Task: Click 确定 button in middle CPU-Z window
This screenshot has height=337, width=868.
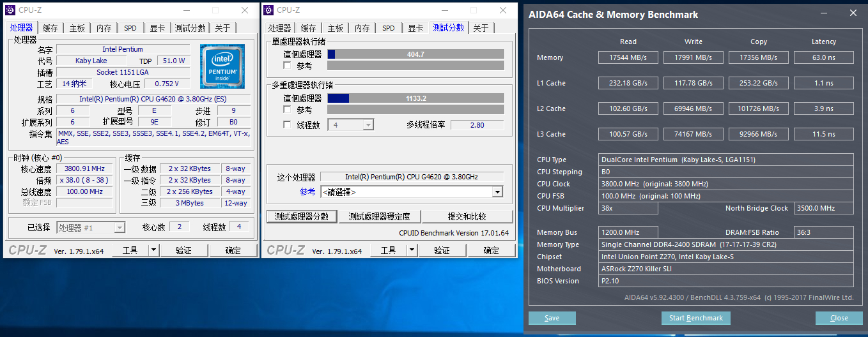Action: [492, 250]
